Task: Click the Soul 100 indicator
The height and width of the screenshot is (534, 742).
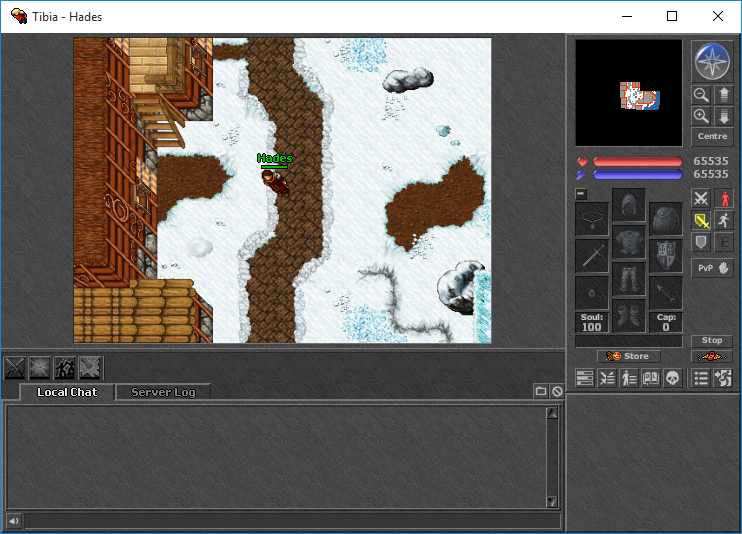Action: [592, 322]
